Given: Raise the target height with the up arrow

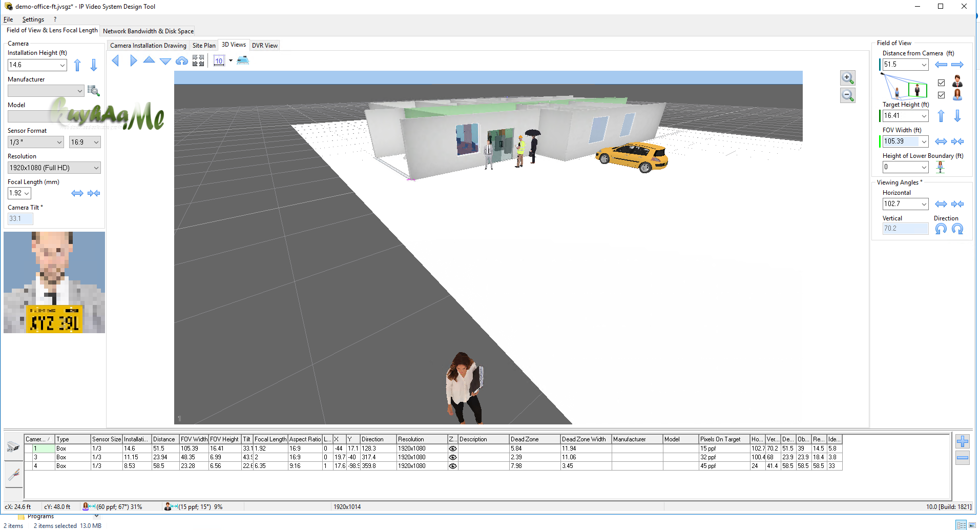Looking at the screenshot, I should pos(941,116).
